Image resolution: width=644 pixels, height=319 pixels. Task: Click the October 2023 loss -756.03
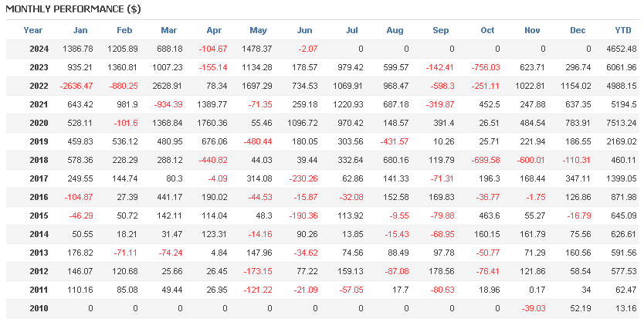click(x=483, y=67)
